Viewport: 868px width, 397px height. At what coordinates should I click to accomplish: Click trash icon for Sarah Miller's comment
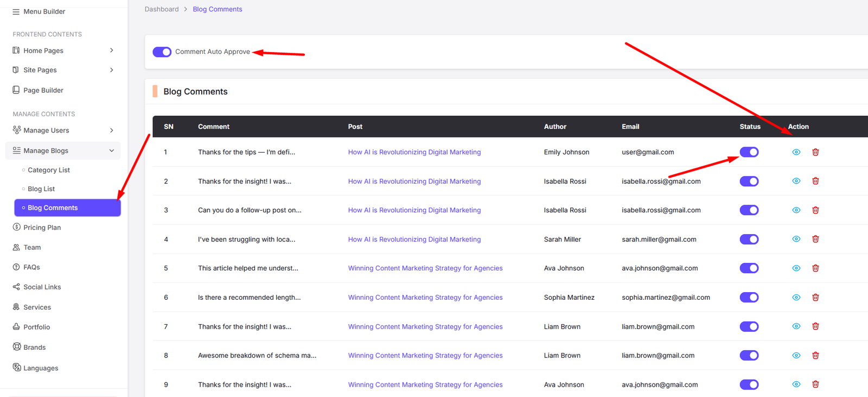[815, 239]
